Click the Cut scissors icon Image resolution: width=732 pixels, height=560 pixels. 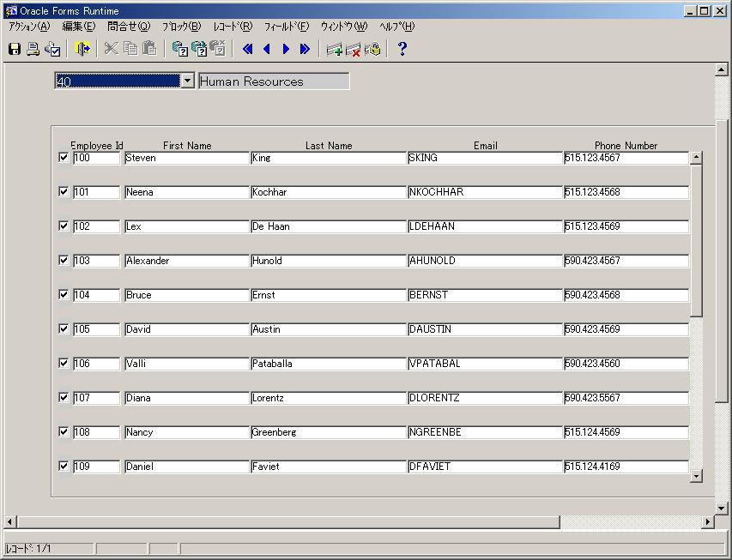point(111,49)
